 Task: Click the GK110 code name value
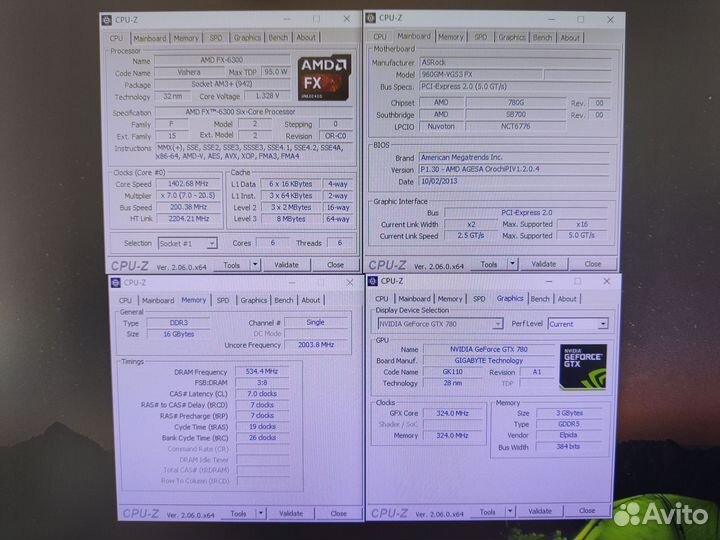453,371
